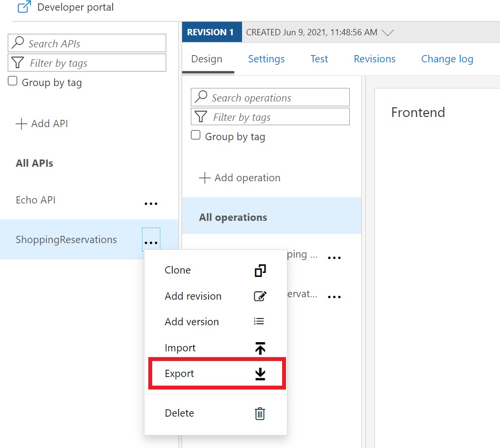The width and height of the screenshot is (500, 448).
Task: Click the Add revision pencil icon
Action: pos(260,296)
